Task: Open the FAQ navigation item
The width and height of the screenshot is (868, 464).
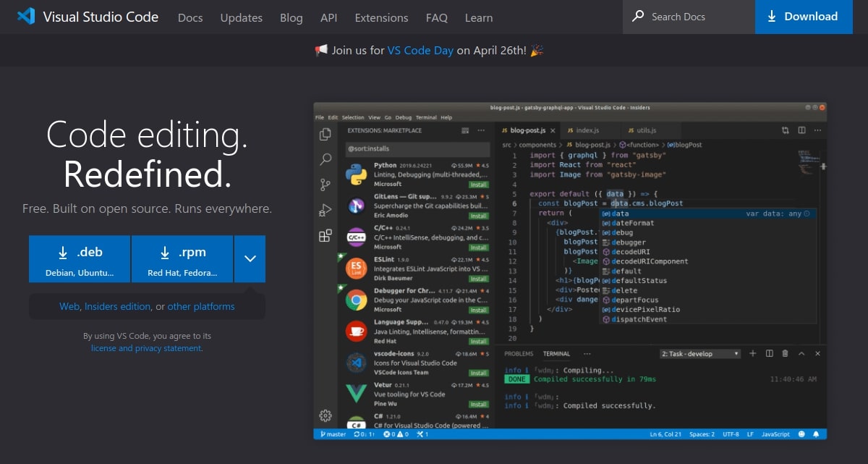Action: (437, 17)
